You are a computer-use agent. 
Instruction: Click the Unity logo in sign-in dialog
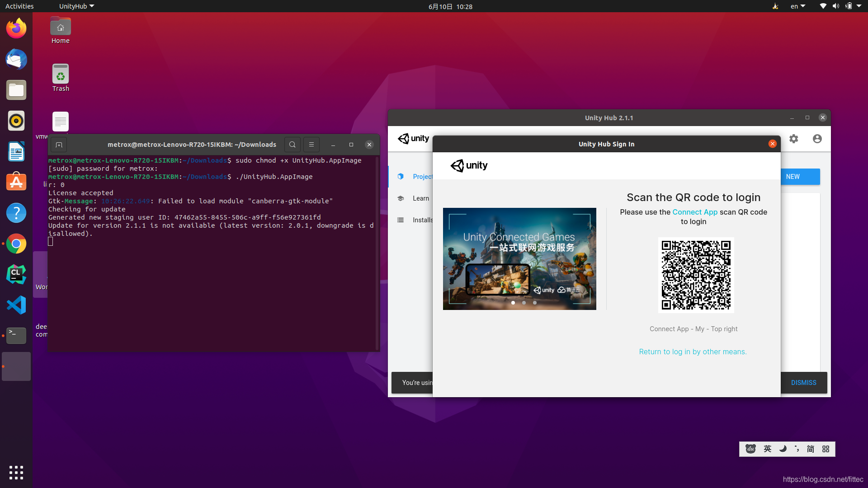tap(469, 165)
